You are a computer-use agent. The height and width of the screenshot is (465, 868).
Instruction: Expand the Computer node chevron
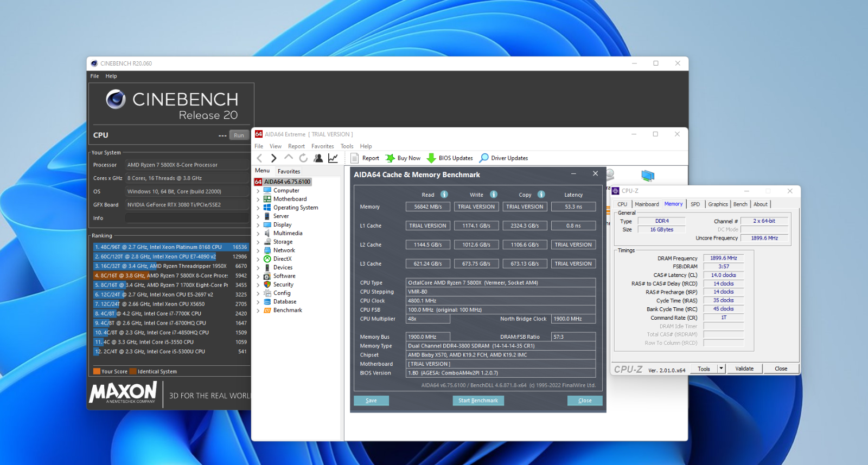point(258,191)
